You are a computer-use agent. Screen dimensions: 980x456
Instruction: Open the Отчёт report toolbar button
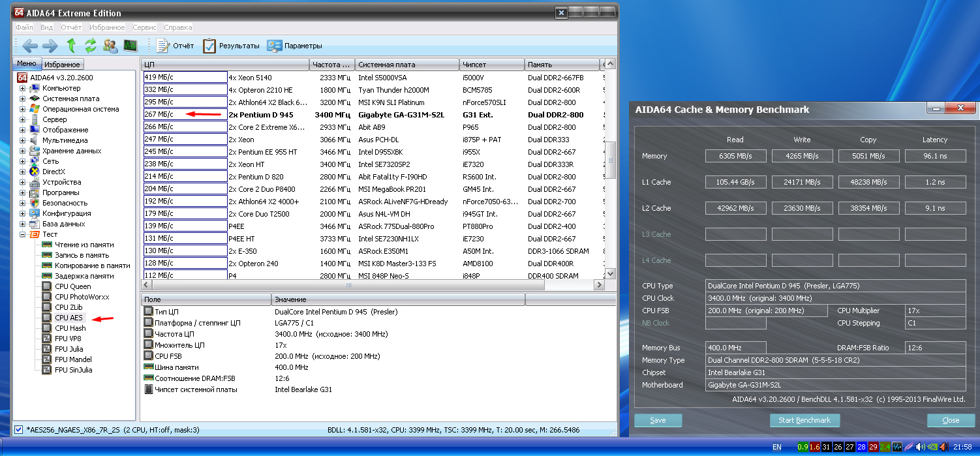click(x=175, y=46)
